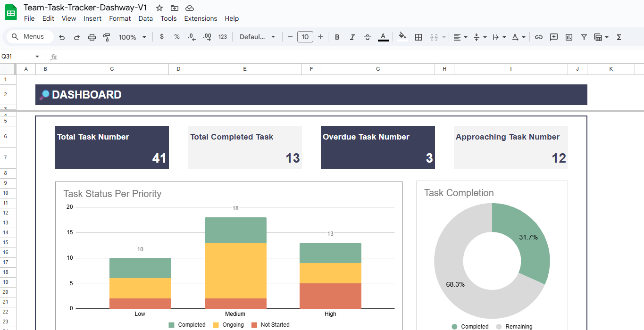Decrease decimal places
The image size is (644, 330).
point(192,37)
